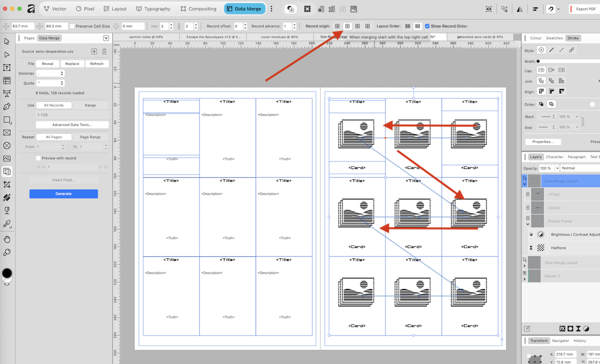Select the Pen tool in the toolbar
Viewport: 600px width, 364px height.
tap(7, 106)
